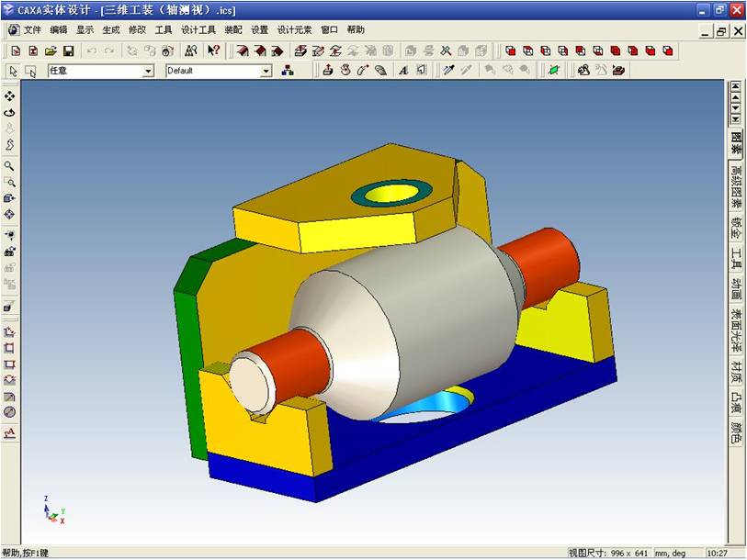Click the binoculars find icon
The image size is (747, 560).
tap(191, 50)
